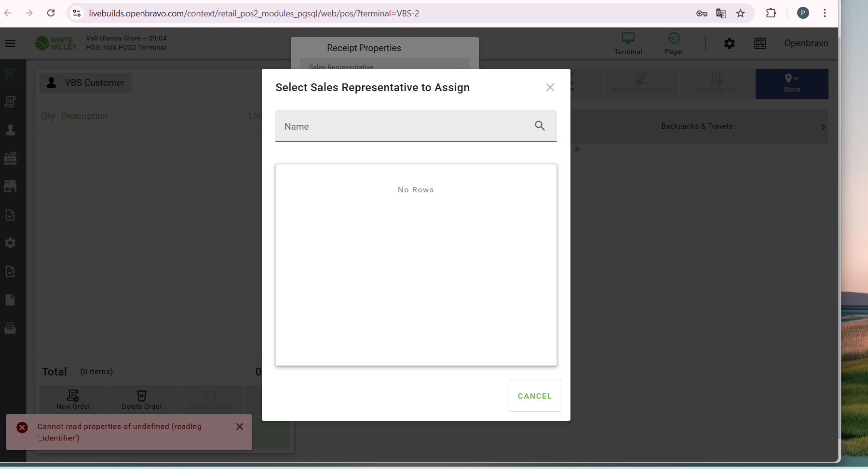Reload the current page
868x469 pixels.
pyautogui.click(x=51, y=13)
